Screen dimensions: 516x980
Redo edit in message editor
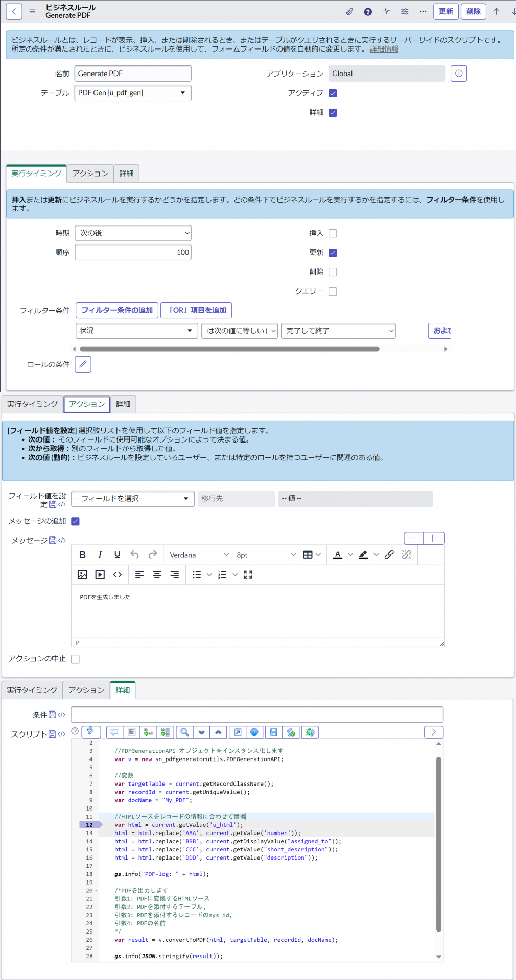click(x=152, y=555)
